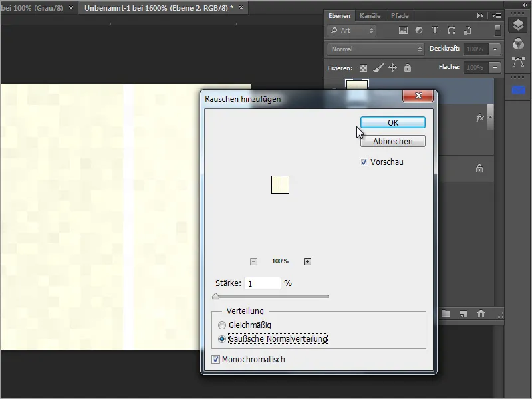Filter layers by pixel layers icon
532x399 pixels.
pyautogui.click(x=403, y=30)
